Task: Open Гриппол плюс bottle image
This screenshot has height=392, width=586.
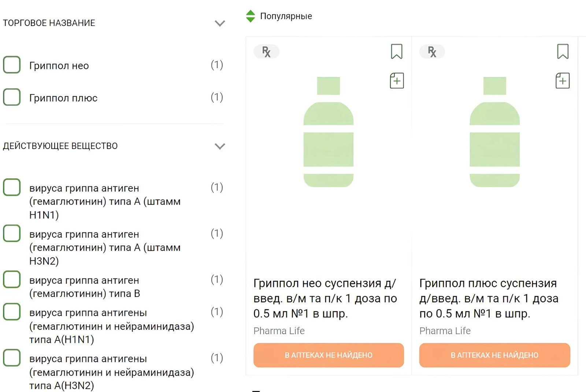Action: [494, 132]
